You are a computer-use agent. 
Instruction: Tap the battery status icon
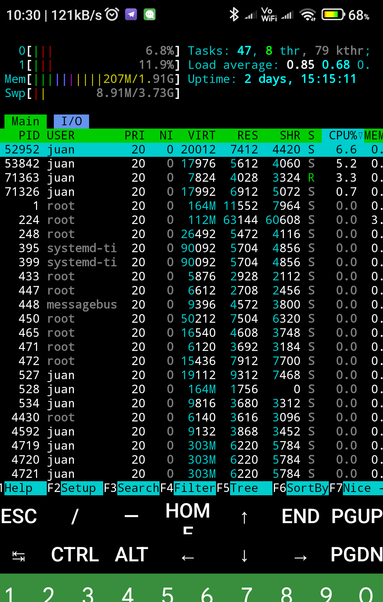[333, 15]
